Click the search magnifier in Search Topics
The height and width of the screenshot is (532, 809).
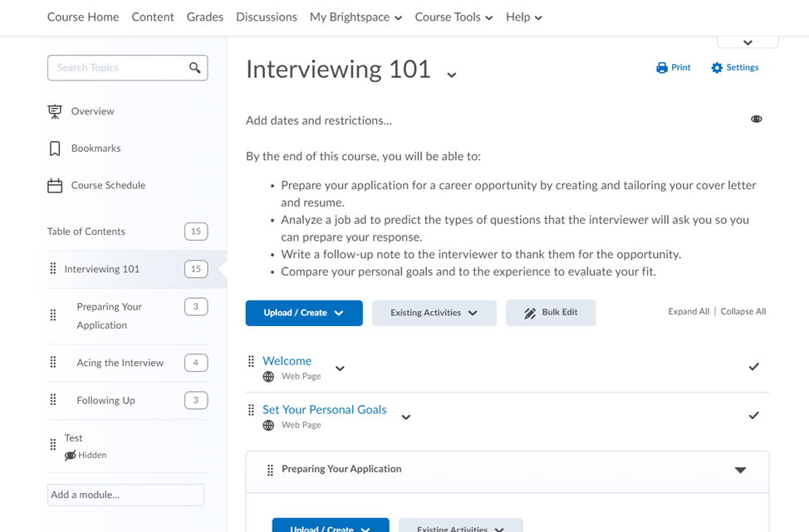point(195,67)
